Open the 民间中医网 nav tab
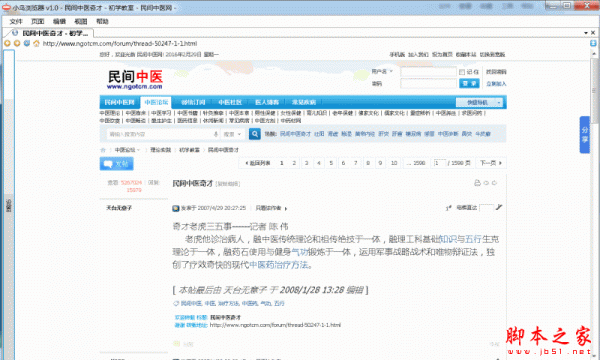Image resolution: width=600 pixels, height=360 pixels. (119, 103)
